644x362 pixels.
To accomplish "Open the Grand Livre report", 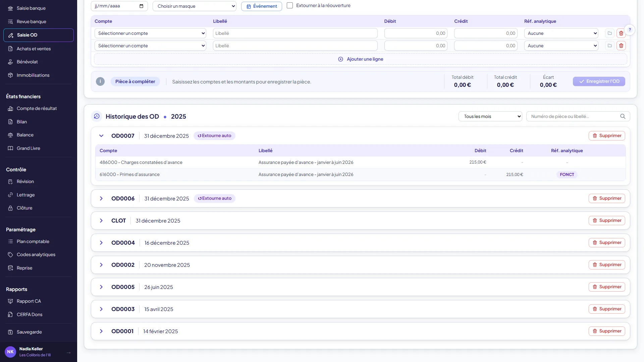I will pyautogui.click(x=38, y=148).
